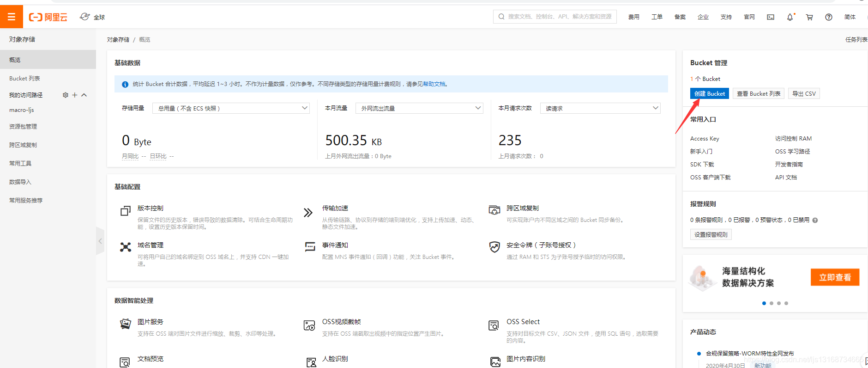This screenshot has width=868, height=368.
Task: Select 概览 in the sidebar
Action: point(48,60)
